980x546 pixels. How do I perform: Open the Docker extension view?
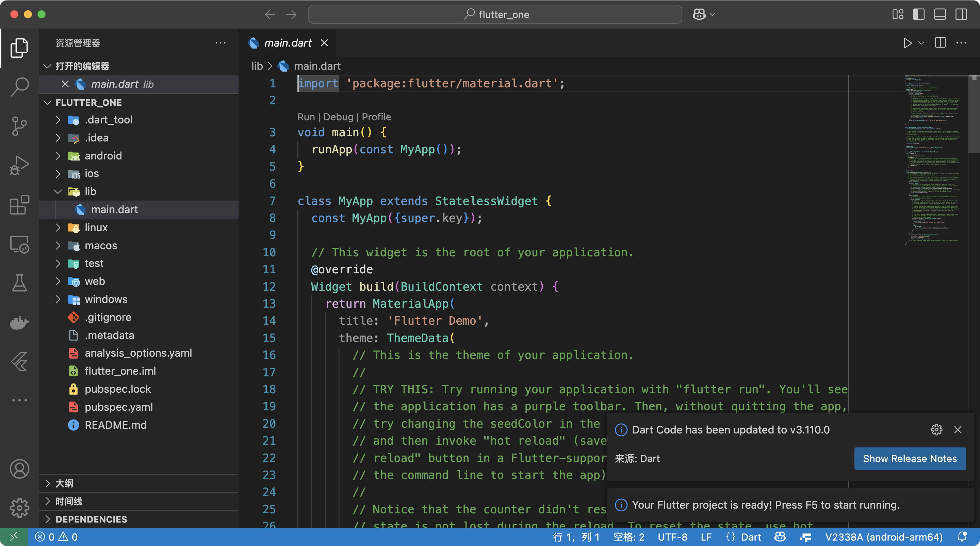coord(20,323)
